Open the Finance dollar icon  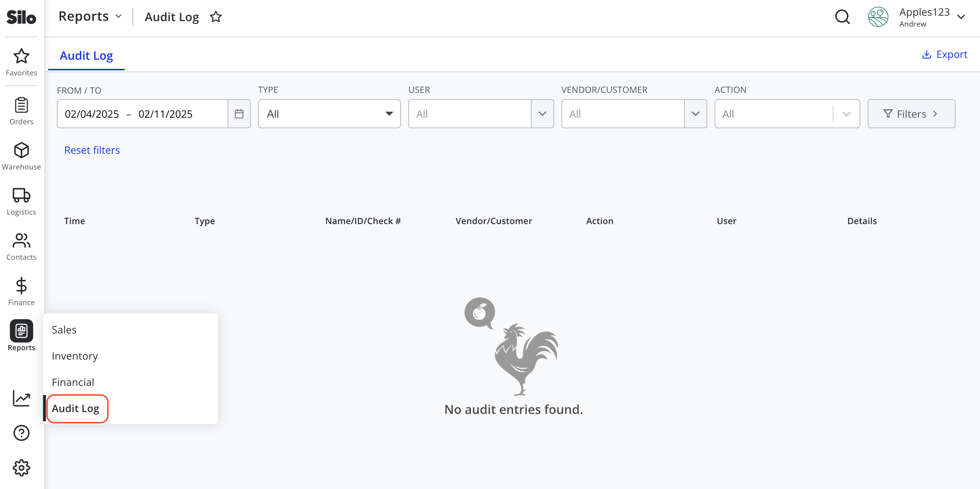coord(21,286)
